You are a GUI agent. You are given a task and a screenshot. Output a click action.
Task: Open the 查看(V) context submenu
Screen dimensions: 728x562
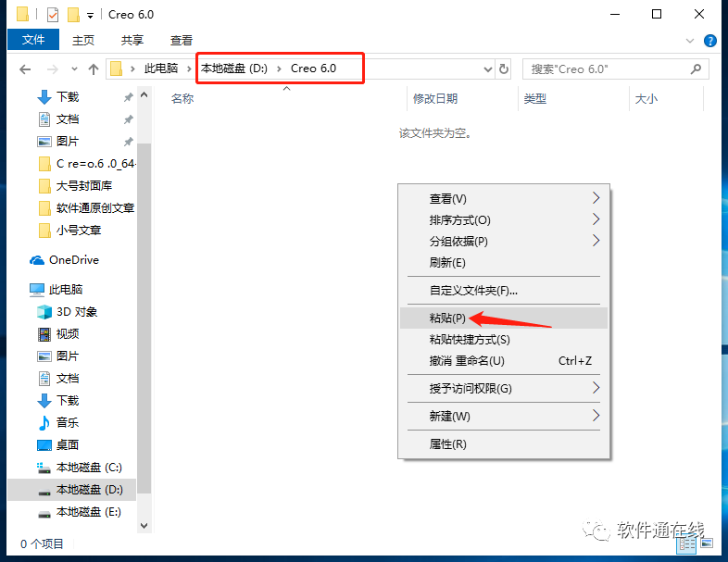tap(504, 199)
